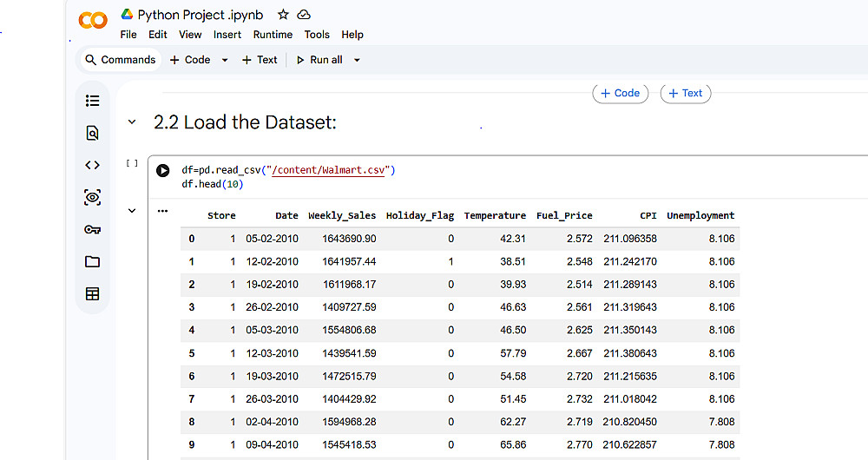Click the cloud save status icon
868x460 pixels.
coord(304,15)
